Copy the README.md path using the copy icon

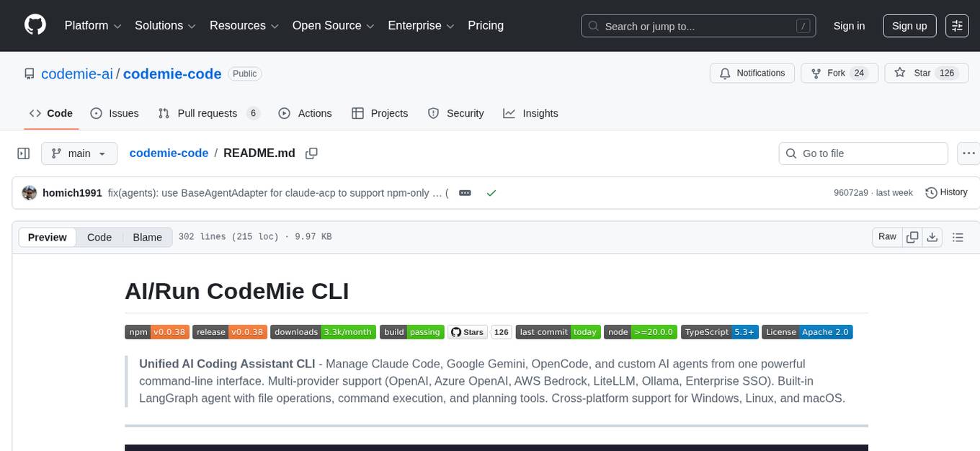click(x=311, y=153)
